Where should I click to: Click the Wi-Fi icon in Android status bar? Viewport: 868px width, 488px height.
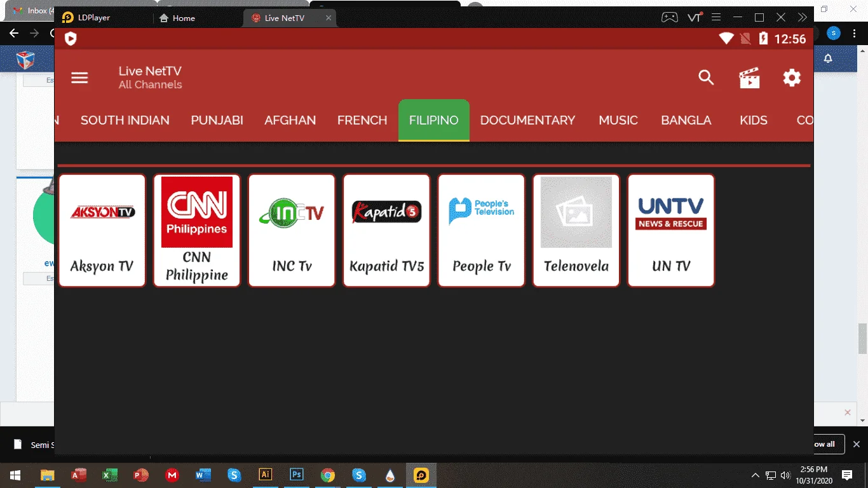[x=726, y=39]
